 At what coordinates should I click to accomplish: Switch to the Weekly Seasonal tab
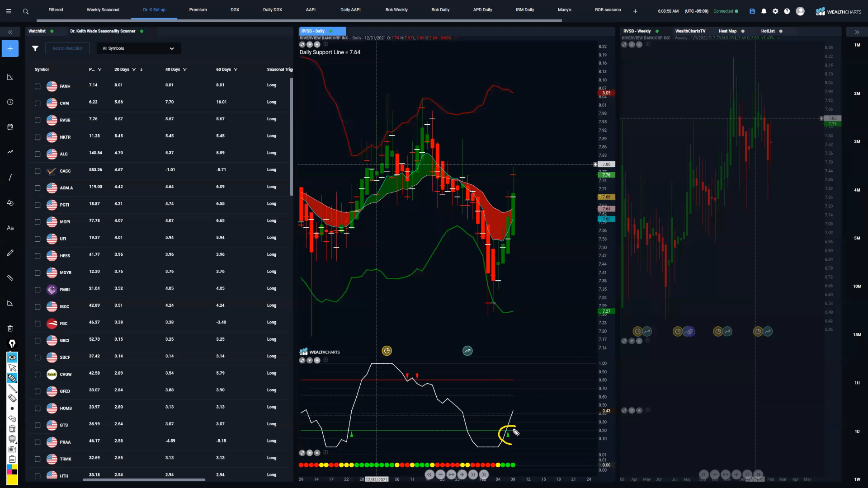(103, 10)
